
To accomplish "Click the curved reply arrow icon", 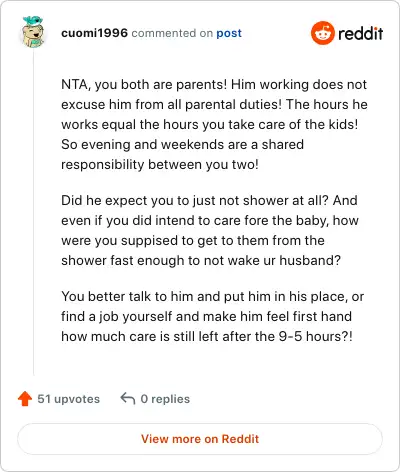I will tap(128, 398).
